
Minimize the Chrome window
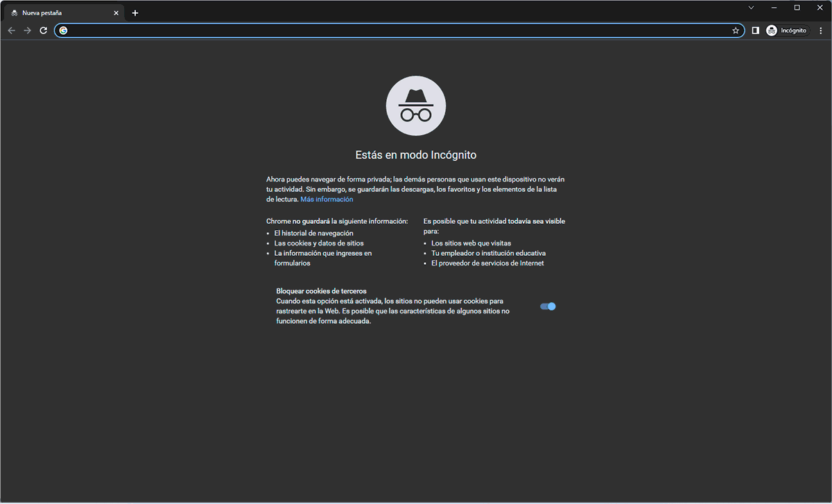774,8
